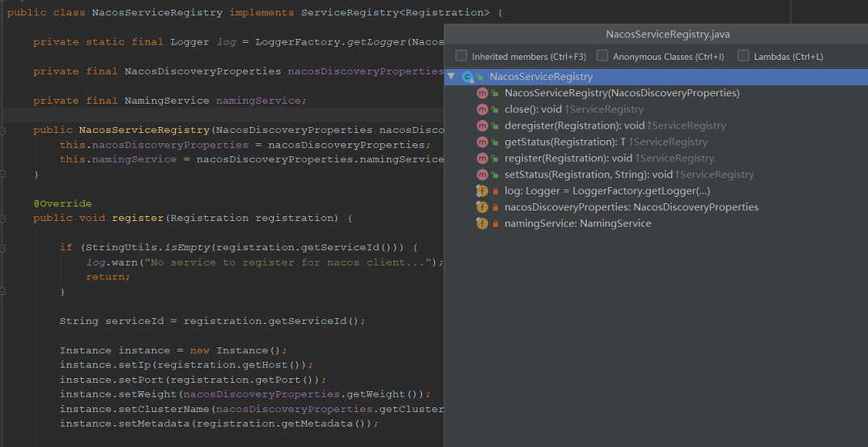Click the isEmpty call in the if statement
Screen dimensions: 868x447
point(186,248)
